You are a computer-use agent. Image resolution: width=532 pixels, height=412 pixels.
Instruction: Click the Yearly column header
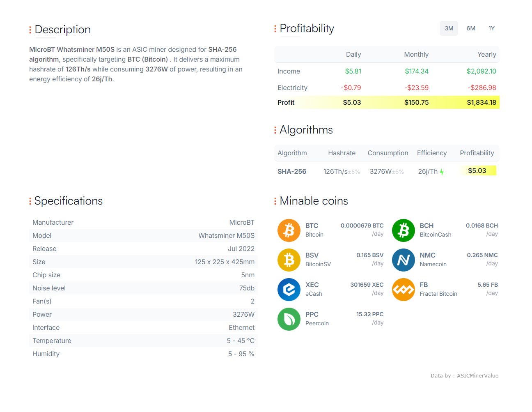487,54
